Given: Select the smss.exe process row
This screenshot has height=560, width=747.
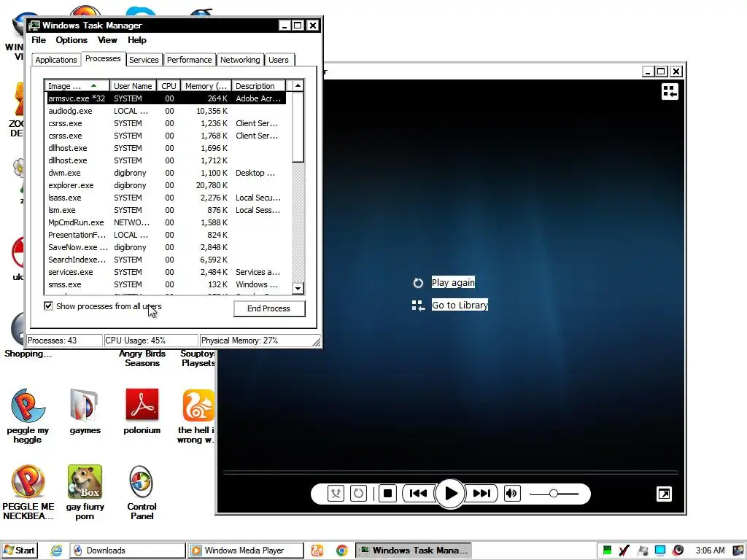Looking at the screenshot, I should tap(166, 284).
